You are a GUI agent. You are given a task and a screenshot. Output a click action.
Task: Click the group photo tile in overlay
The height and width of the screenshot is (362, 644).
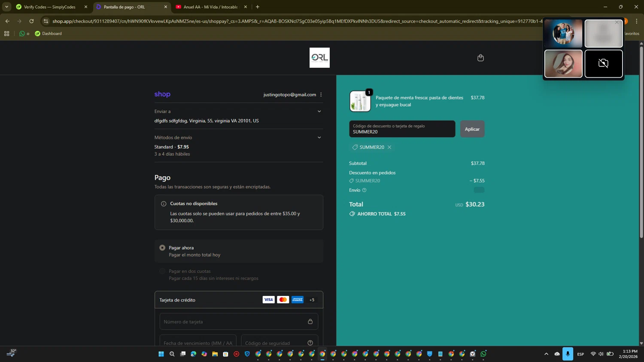pos(563,33)
